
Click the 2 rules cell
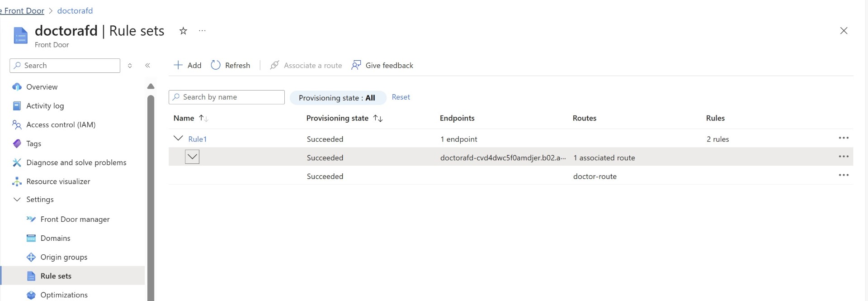pos(718,139)
